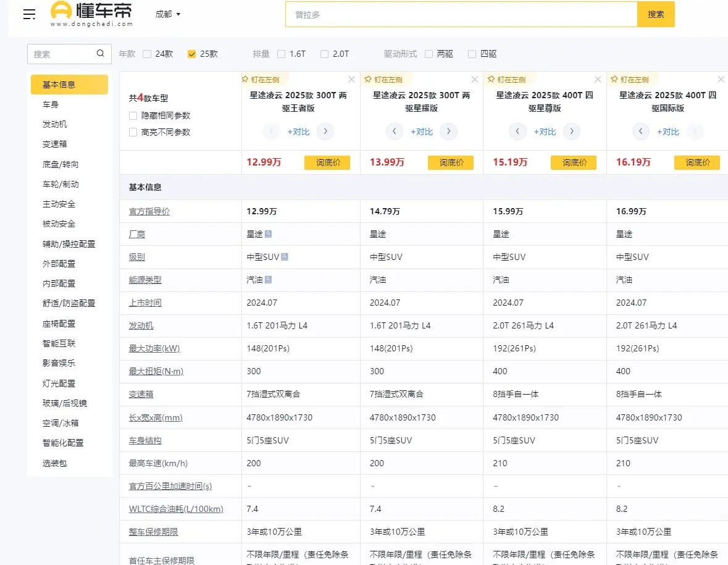Go to 车轮/制动 section
The image size is (728, 565).
pyautogui.click(x=61, y=184)
